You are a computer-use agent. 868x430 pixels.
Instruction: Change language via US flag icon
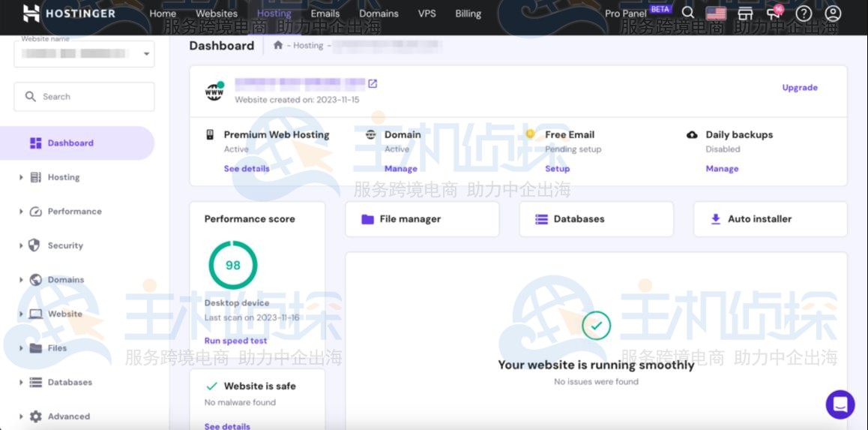(x=716, y=14)
